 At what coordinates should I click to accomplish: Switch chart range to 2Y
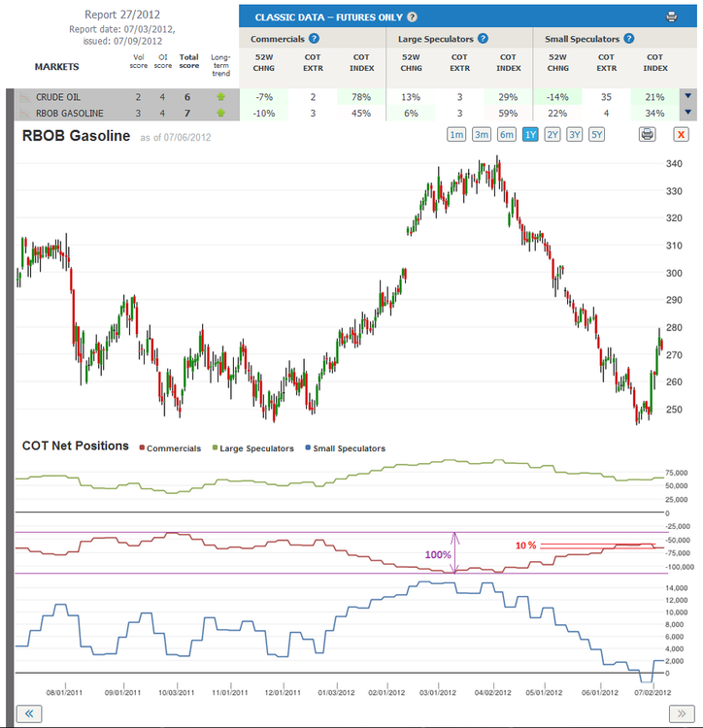coord(552,135)
